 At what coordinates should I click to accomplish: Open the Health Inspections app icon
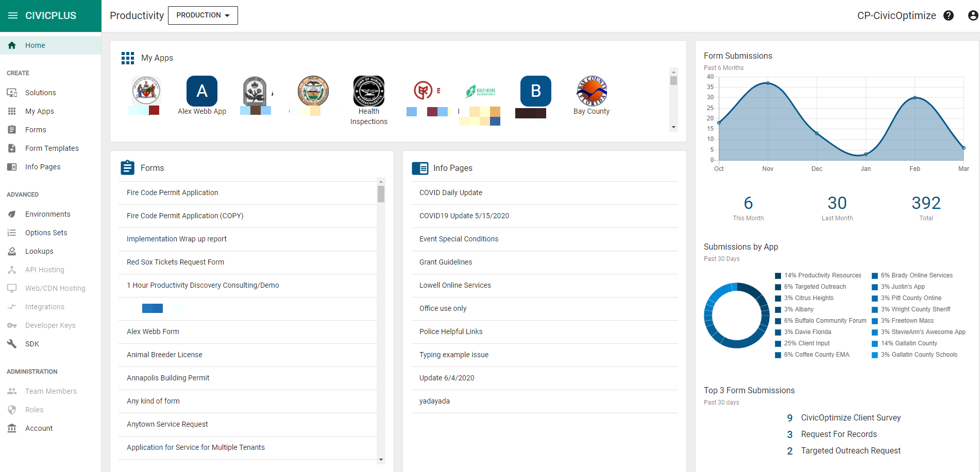pyautogui.click(x=369, y=91)
